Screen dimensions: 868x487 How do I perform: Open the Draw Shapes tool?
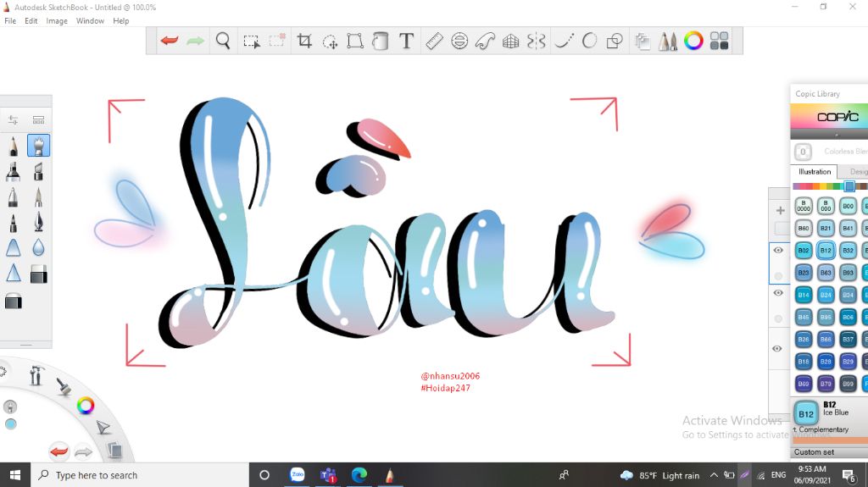[x=615, y=41]
